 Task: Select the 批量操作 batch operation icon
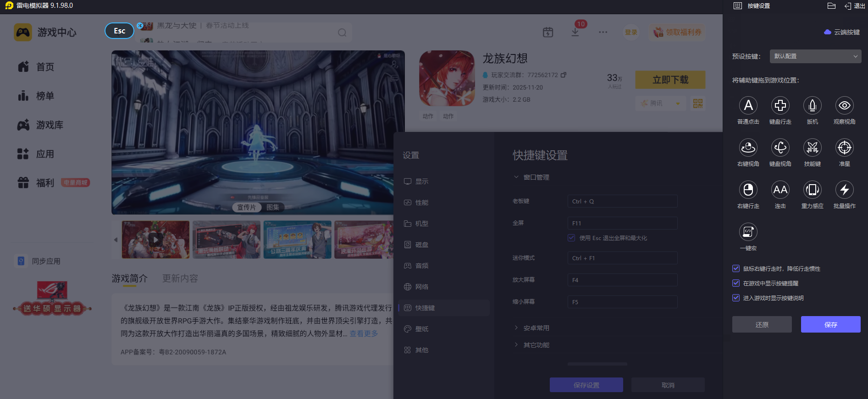(845, 190)
